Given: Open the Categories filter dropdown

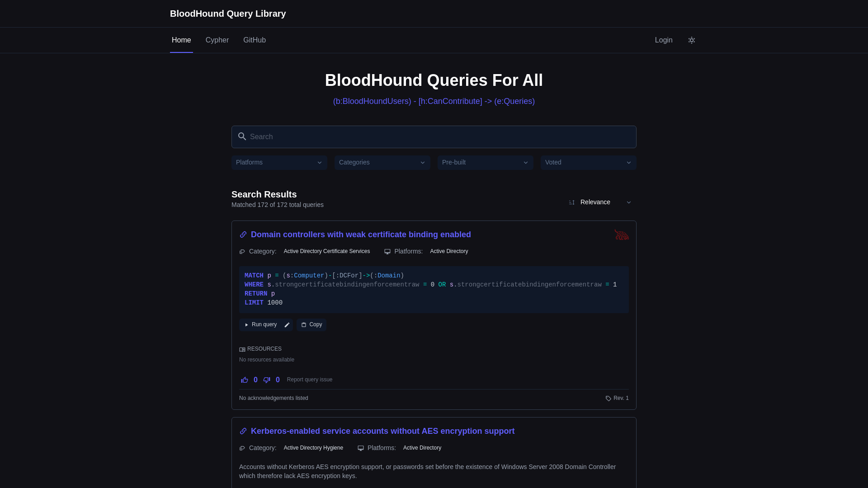Looking at the screenshot, I should coord(382,163).
